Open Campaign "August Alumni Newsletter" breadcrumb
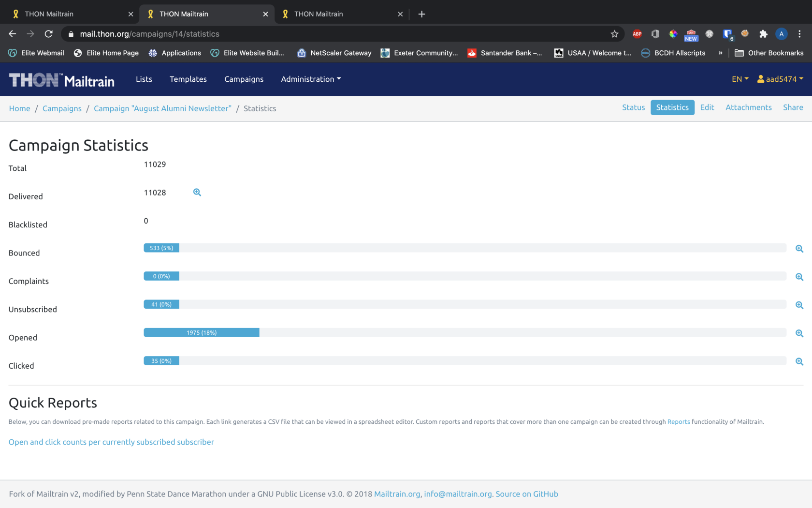The height and width of the screenshot is (508, 812). point(162,108)
